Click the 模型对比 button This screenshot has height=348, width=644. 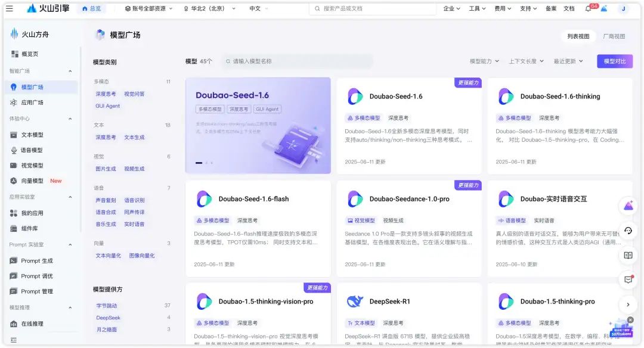[614, 61]
